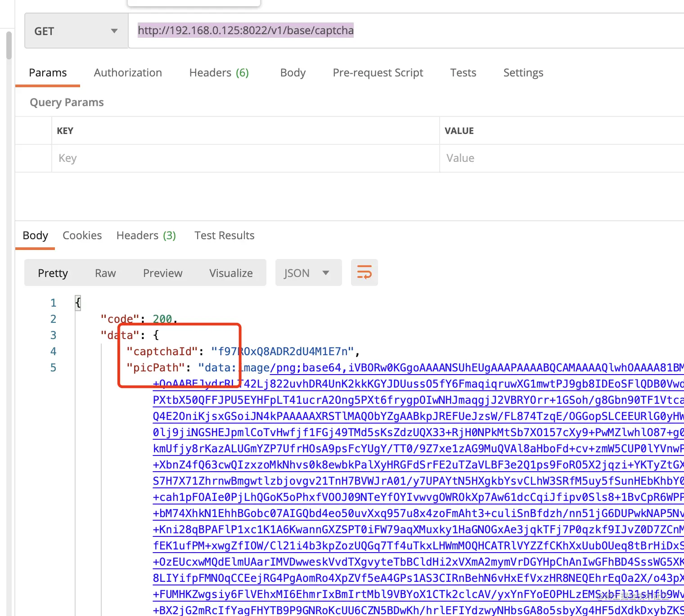This screenshot has height=616, width=684.
Task: Open the JSON format dropdown
Action: (x=308, y=273)
